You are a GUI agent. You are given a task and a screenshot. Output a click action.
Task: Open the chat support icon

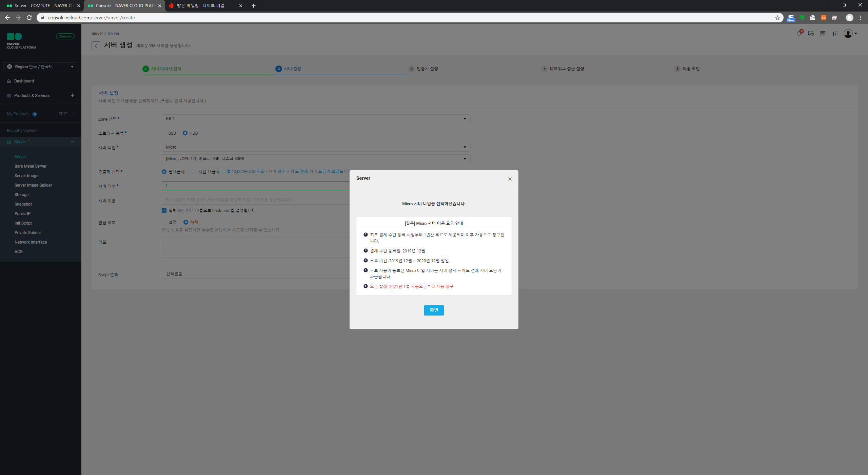811,34
